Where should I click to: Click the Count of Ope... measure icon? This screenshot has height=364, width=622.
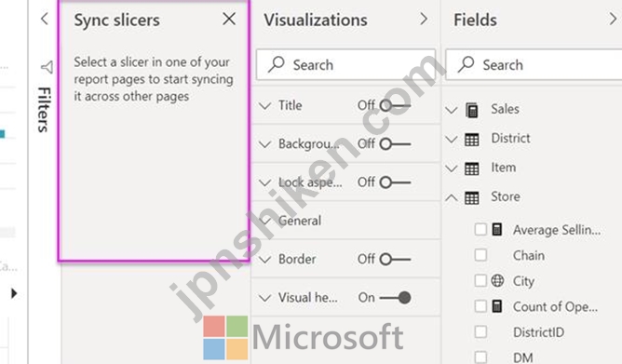[x=497, y=306]
